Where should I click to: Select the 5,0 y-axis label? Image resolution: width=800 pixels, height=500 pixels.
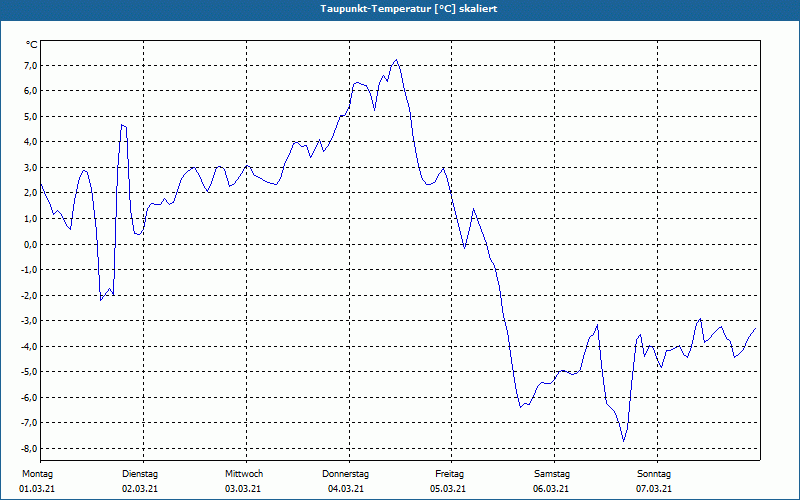30,116
